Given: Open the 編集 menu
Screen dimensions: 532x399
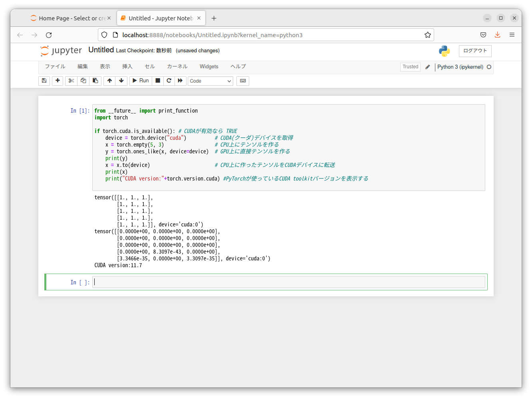Looking at the screenshot, I should coord(83,67).
